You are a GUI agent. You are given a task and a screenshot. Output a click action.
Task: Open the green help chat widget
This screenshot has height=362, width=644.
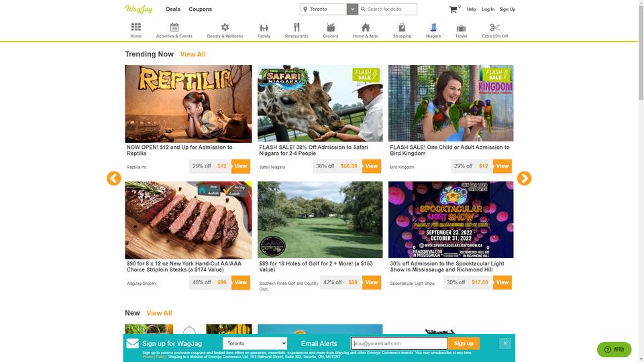pyautogui.click(x=614, y=349)
